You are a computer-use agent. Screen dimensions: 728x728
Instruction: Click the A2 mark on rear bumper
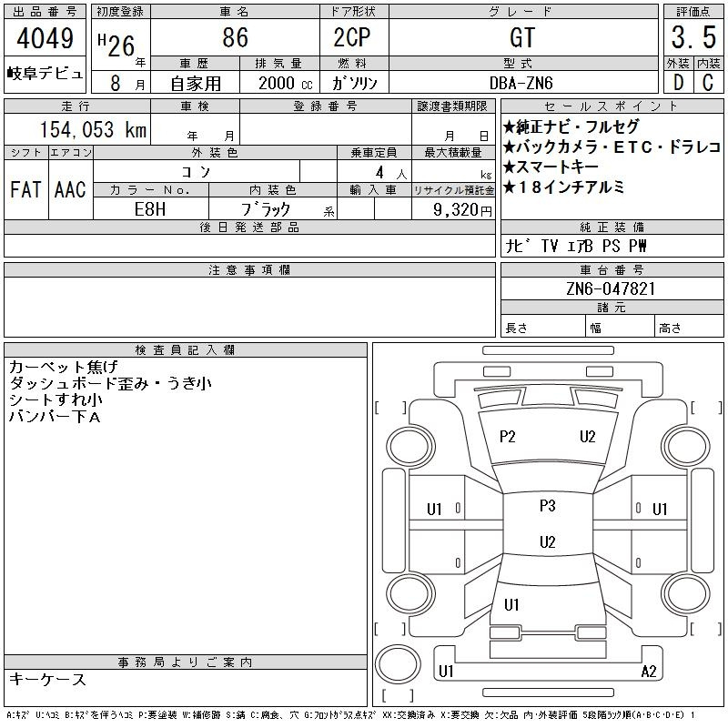[x=649, y=672]
